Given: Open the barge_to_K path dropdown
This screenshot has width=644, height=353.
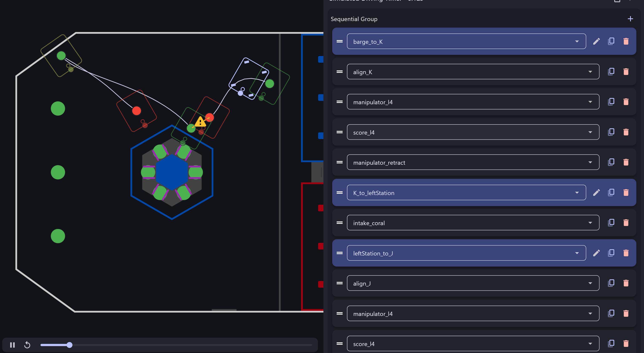Looking at the screenshot, I should pos(466,41).
